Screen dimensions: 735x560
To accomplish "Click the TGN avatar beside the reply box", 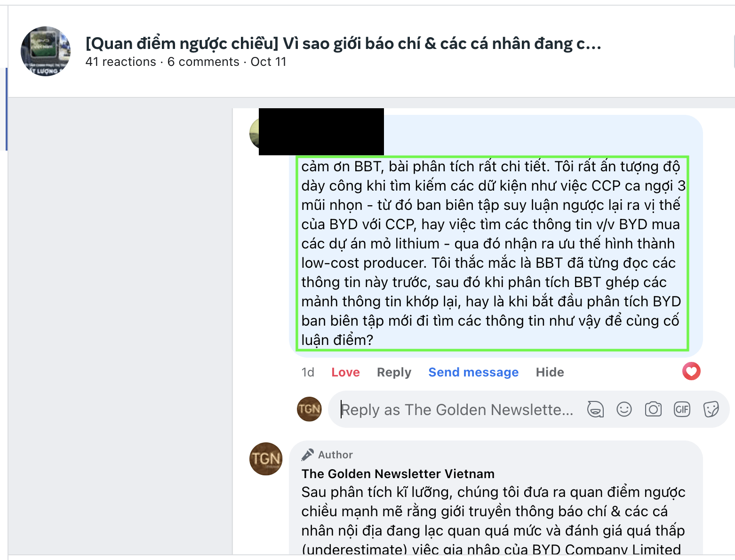I will (x=309, y=409).
